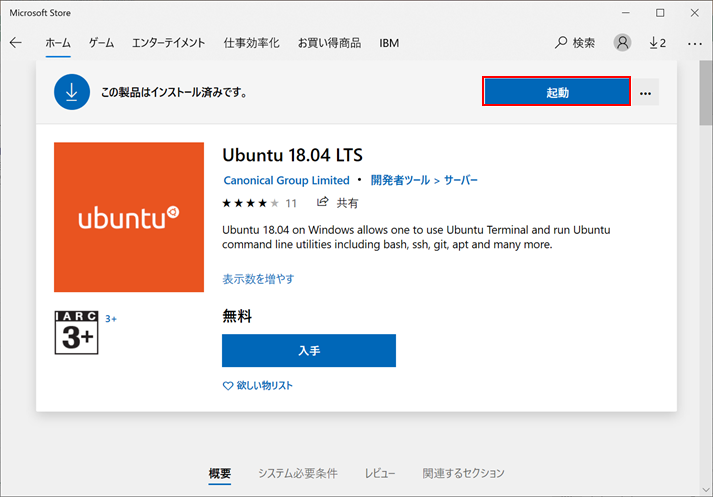Jump to レビュー section
This screenshot has height=497, width=713.
pyautogui.click(x=380, y=473)
